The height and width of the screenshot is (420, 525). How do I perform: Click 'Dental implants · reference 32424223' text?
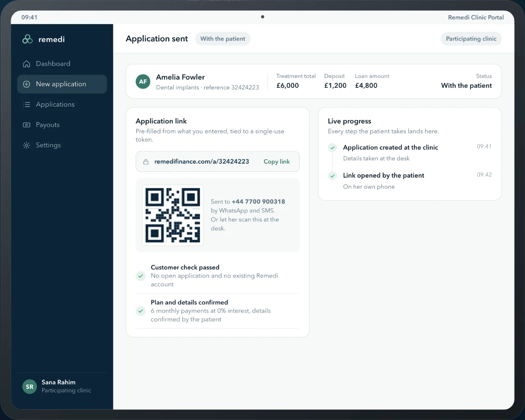(x=208, y=87)
